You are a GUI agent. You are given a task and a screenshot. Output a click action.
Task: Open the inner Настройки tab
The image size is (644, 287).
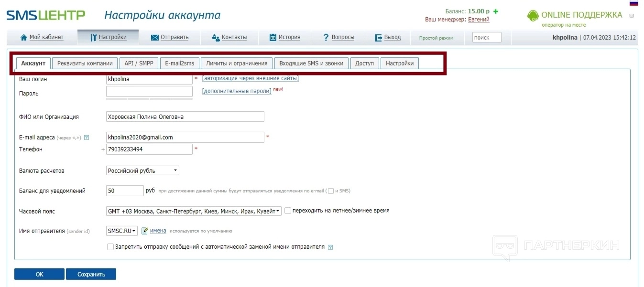coord(400,63)
